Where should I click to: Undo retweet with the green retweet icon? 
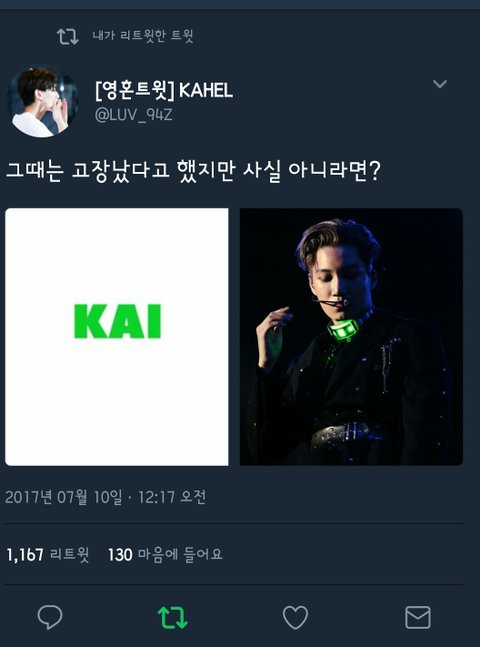[173, 617]
